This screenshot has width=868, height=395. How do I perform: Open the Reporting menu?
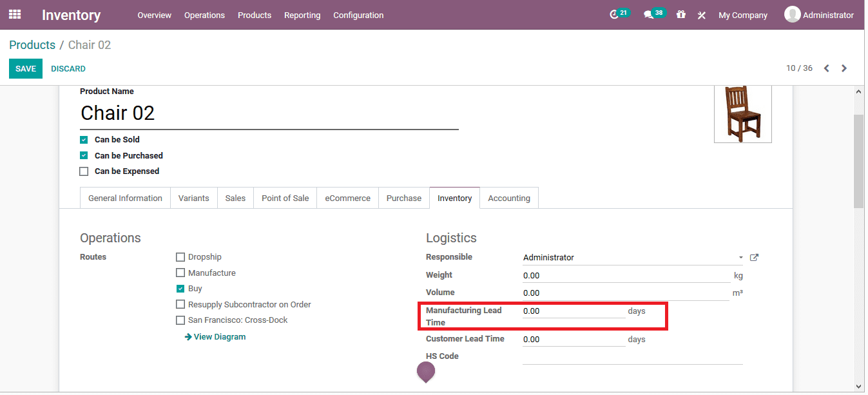pos(302,15)
